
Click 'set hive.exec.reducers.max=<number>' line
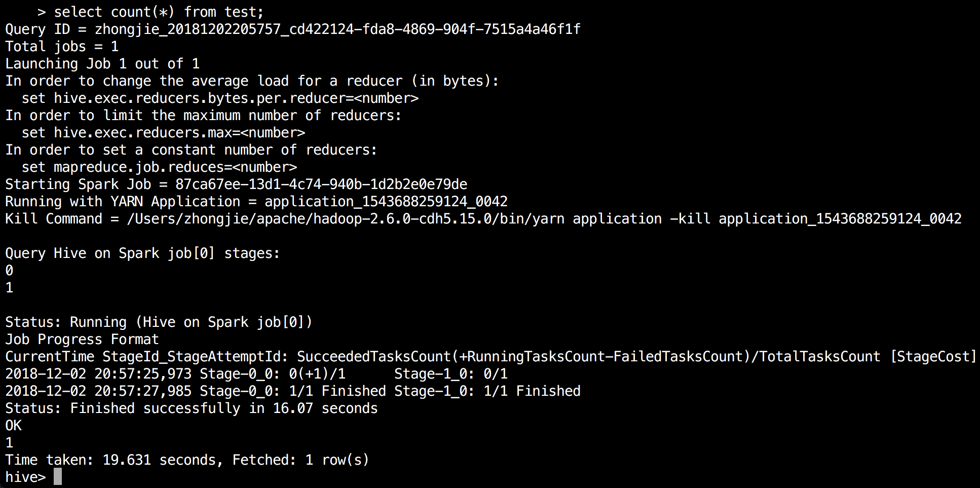163,133
